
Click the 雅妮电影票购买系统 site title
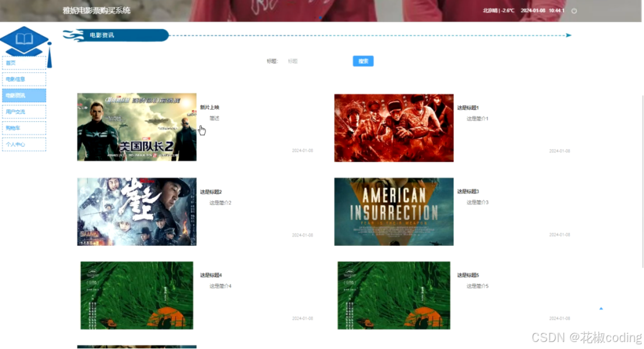97,11
